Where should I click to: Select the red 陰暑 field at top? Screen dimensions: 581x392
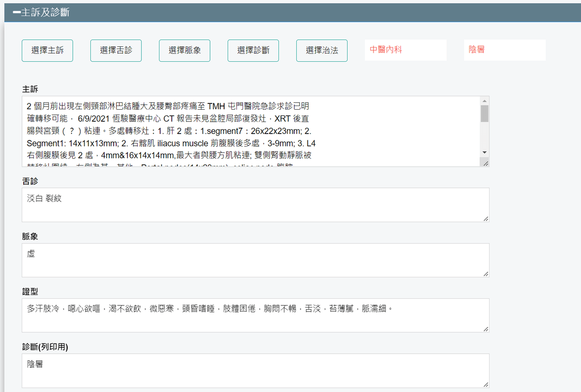504,50
